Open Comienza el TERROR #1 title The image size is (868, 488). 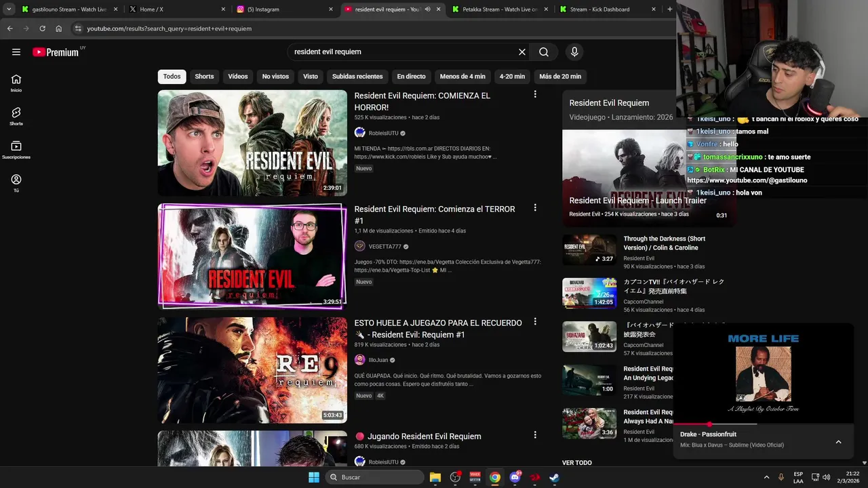pyautogui.click(x=434, y=215)
